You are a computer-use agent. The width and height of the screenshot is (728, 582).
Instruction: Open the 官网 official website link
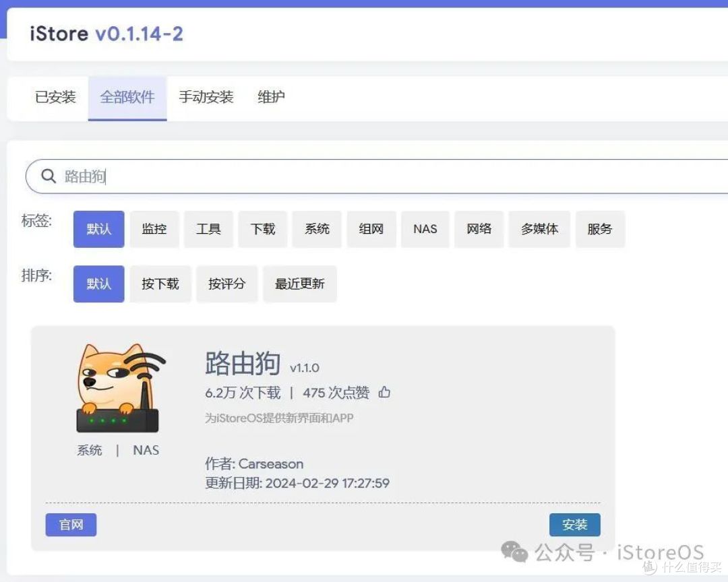pyautogui.click(x=71, y=525)
